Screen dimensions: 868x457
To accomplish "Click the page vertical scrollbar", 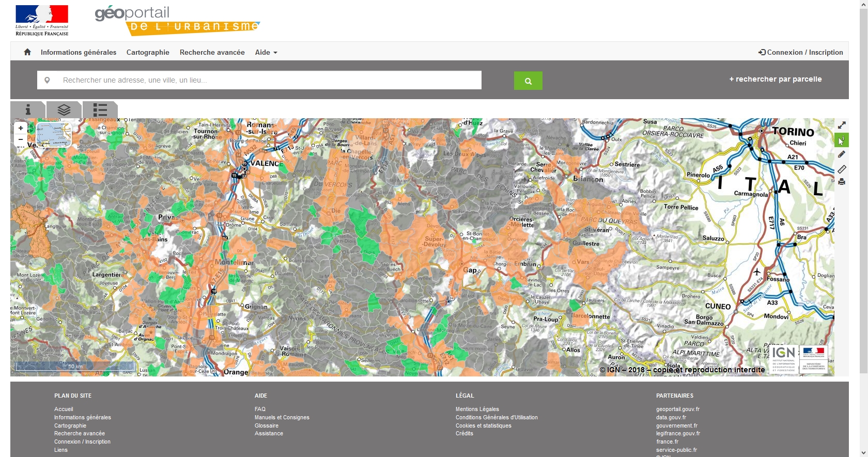I will click(863, 191).
